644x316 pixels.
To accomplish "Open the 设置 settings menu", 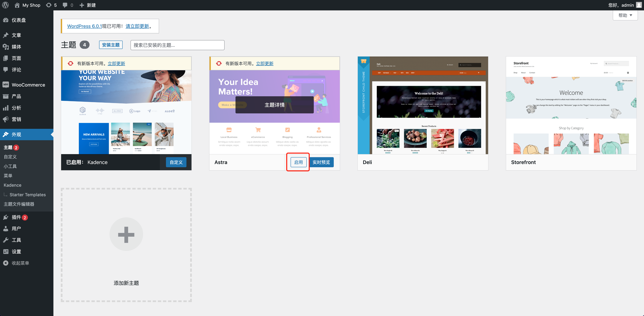I will click(16, 252).
